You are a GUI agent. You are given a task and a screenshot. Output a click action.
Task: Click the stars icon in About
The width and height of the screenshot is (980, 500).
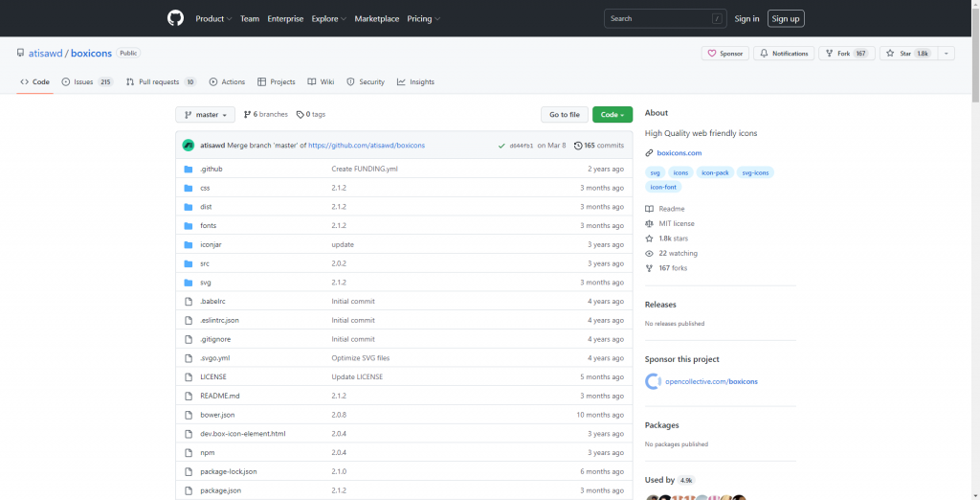coord(650,239)
